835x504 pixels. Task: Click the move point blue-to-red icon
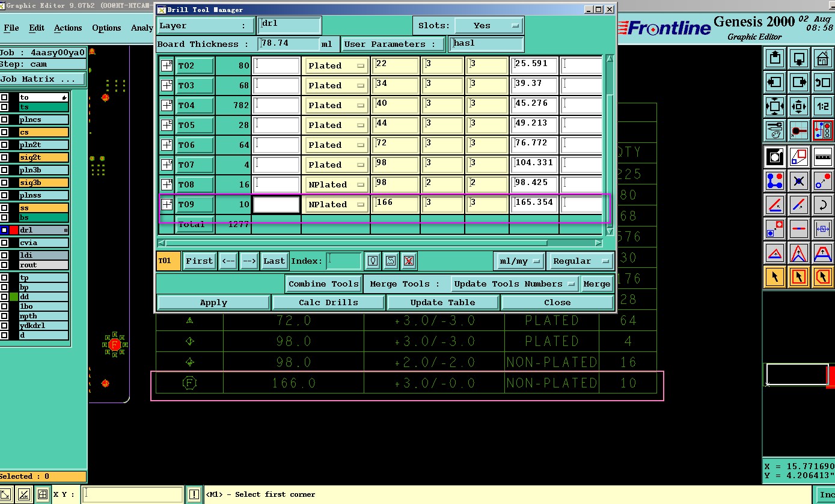click(x=822, y=180)
